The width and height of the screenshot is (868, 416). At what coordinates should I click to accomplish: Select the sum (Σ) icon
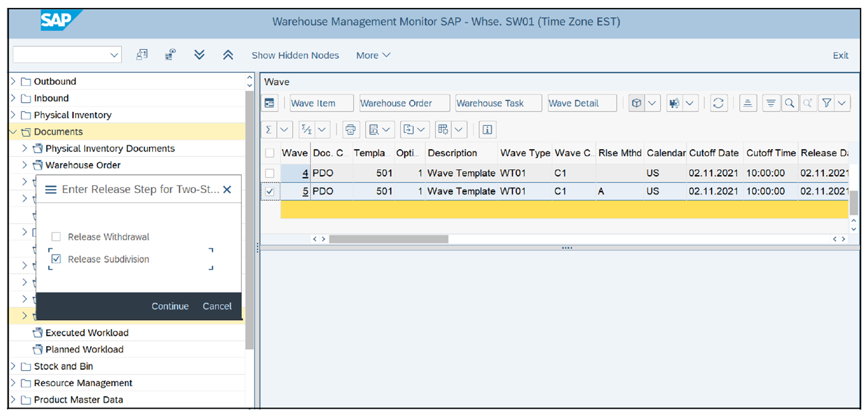point(268,129)
